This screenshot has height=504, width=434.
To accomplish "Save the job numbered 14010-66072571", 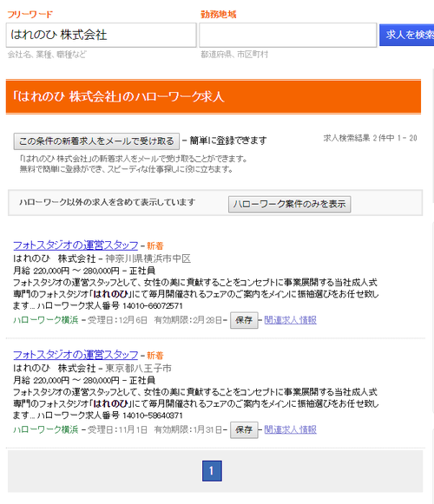I will coord(244,320).
